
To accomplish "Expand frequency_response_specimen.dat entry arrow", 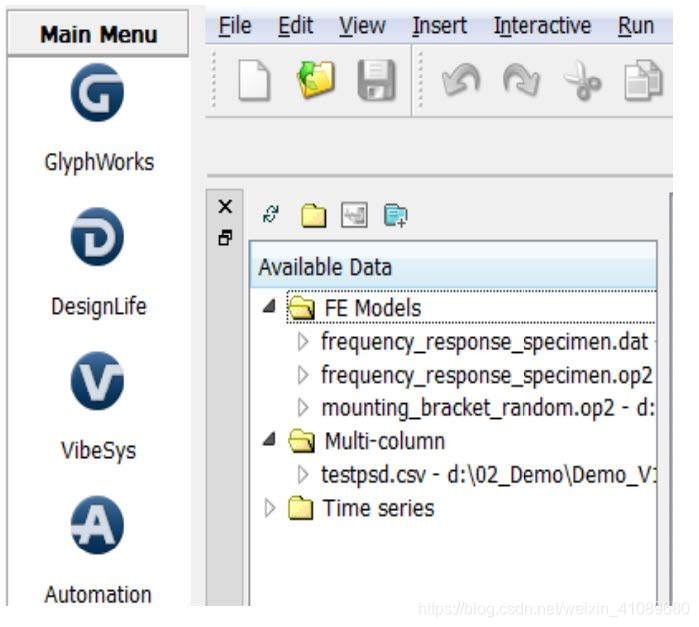I will pyautogui.click(x=303, y=342).
